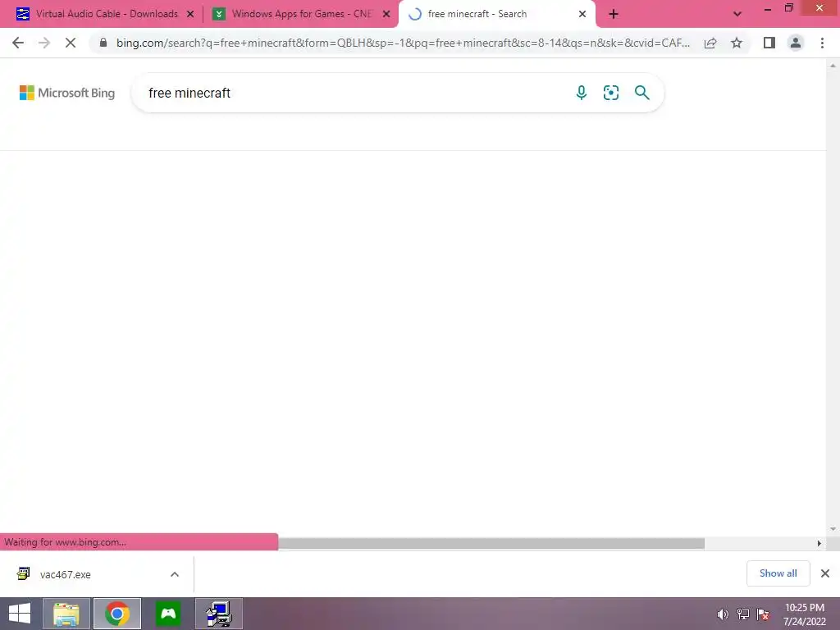Open the Chrome profile menu
840x630 pixels.
click(796, 43)
